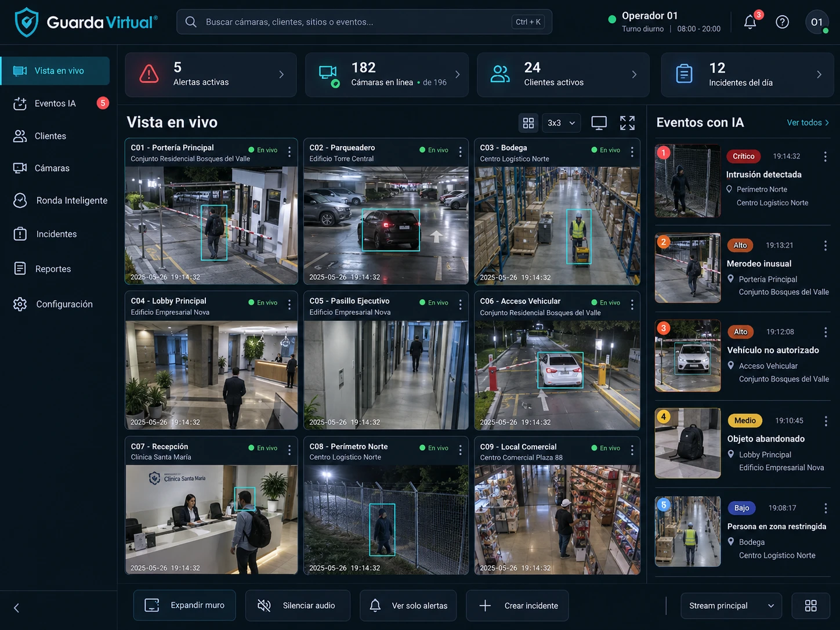Viewport: 840px width, 630px height.
Task: Open the help question mark icon
Action: click(x=782, y=22)
